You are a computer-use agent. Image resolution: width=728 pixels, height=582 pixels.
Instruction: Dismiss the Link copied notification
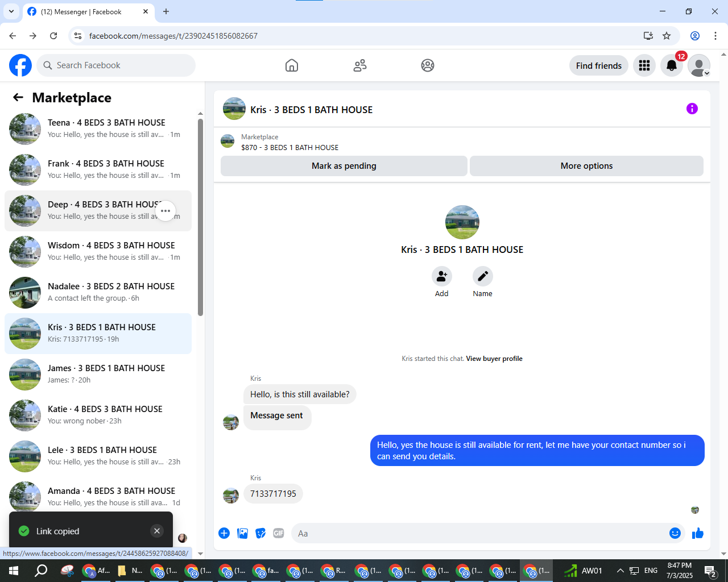pos(157,531)
